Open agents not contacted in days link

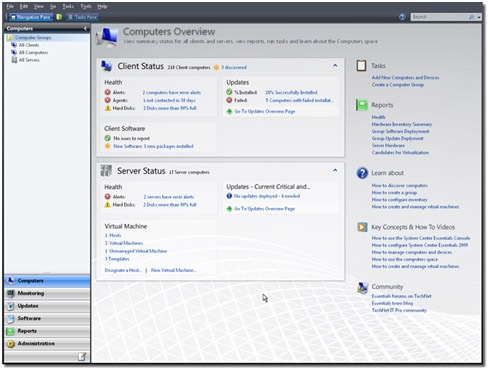[x=169, y=100]
